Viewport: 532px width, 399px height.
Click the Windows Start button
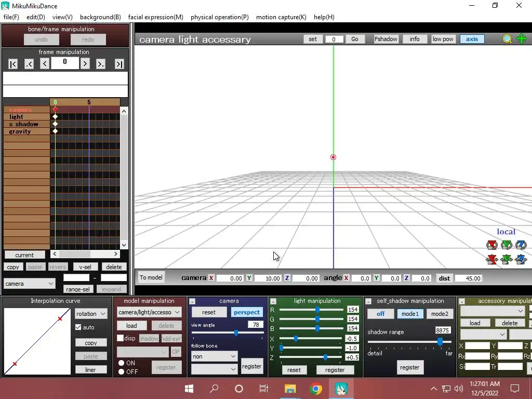pyautogui.click(x=189, y=389)
